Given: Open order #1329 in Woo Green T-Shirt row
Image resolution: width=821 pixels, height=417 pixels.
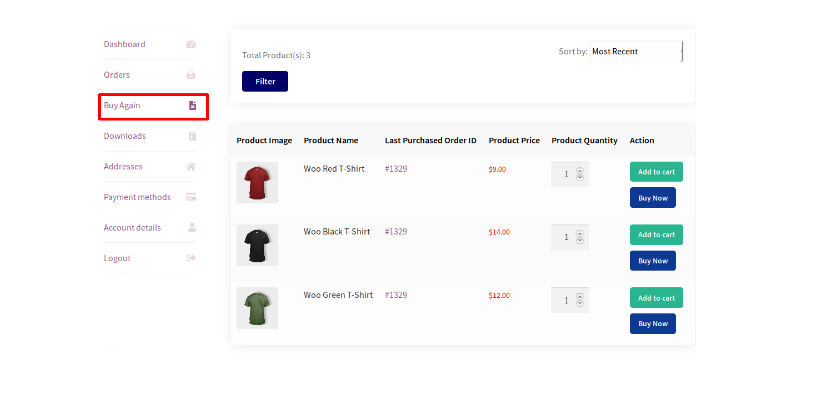Looking at the screenshot, I should (x=396, y=295).
